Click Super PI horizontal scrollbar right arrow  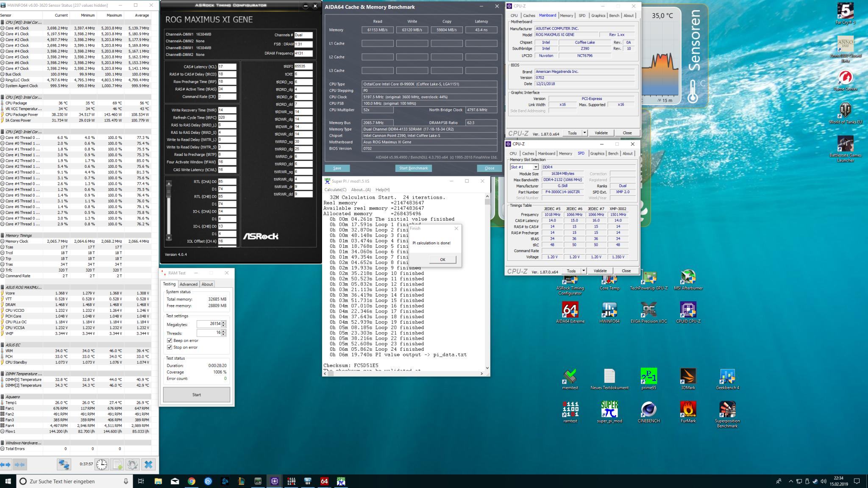481,374
